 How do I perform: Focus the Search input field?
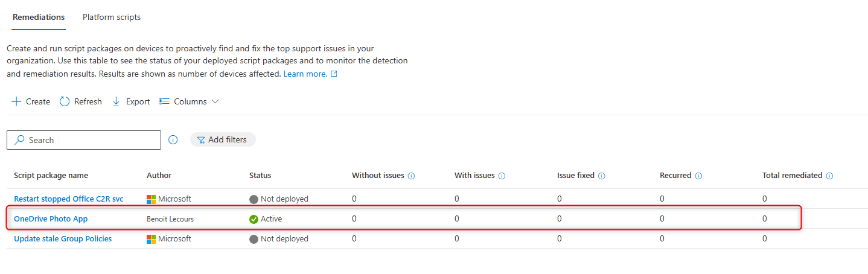point(84,140)
